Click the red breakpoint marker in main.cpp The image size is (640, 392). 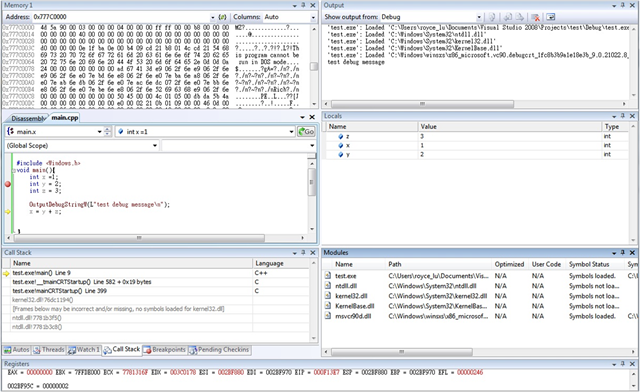pos(8,184)
